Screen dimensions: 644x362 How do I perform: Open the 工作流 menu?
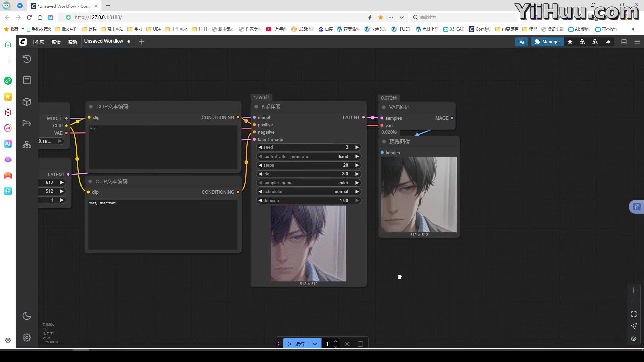tap(37, 42)
